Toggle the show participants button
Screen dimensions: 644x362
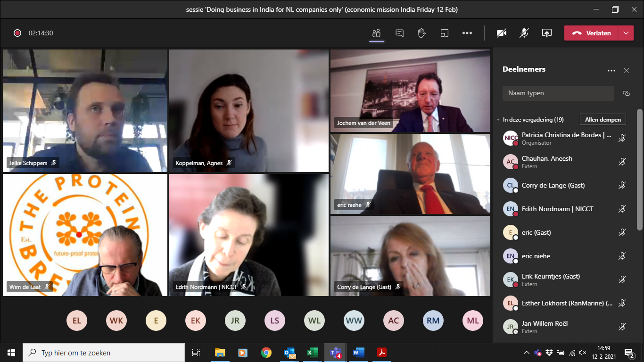pyautogui.click(x=376, y=33)
